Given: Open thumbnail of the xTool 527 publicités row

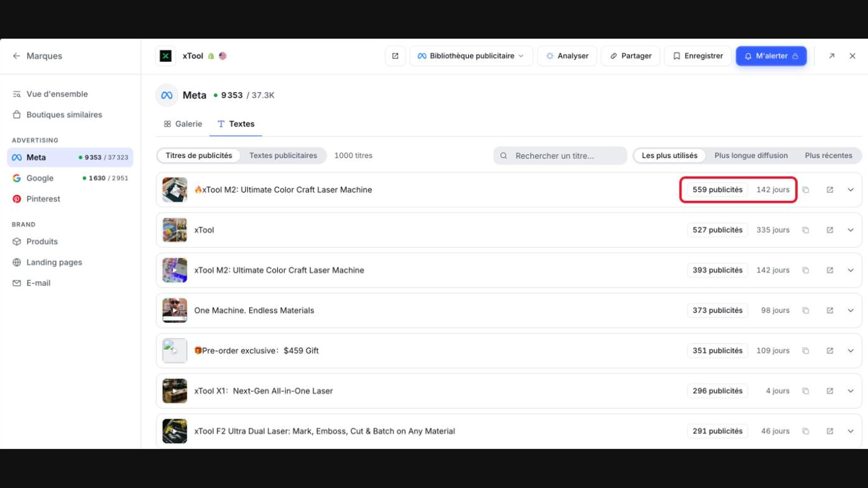Looking at the screenshot, I should coord(174,230).
